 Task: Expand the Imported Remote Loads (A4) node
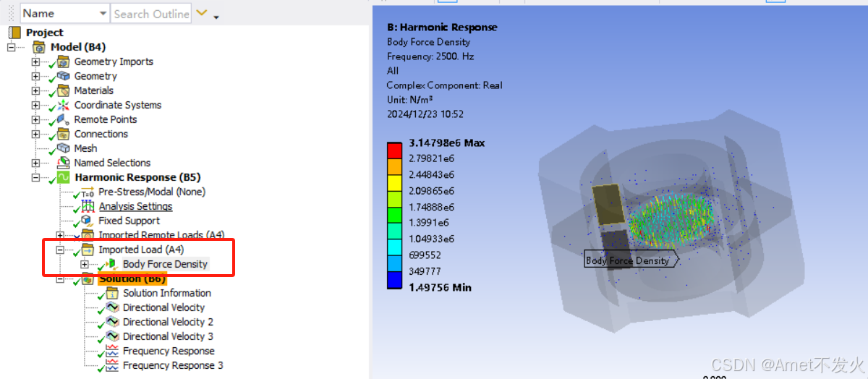click(60, 235)
